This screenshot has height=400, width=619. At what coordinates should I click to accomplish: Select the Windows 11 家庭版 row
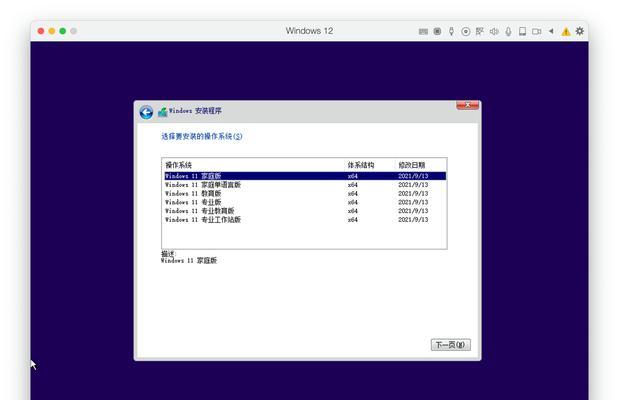(305, 176)
